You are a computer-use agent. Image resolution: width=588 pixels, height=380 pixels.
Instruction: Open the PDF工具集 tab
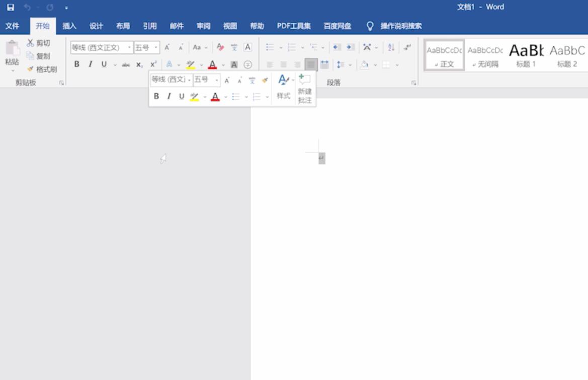tap(294, 26)
